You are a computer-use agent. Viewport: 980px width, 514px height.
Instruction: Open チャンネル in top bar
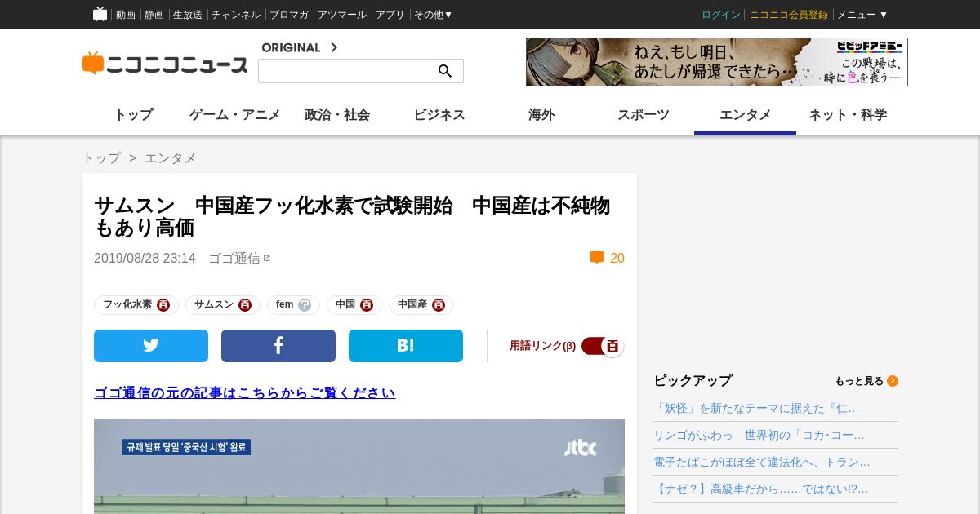tap(236, 15)
